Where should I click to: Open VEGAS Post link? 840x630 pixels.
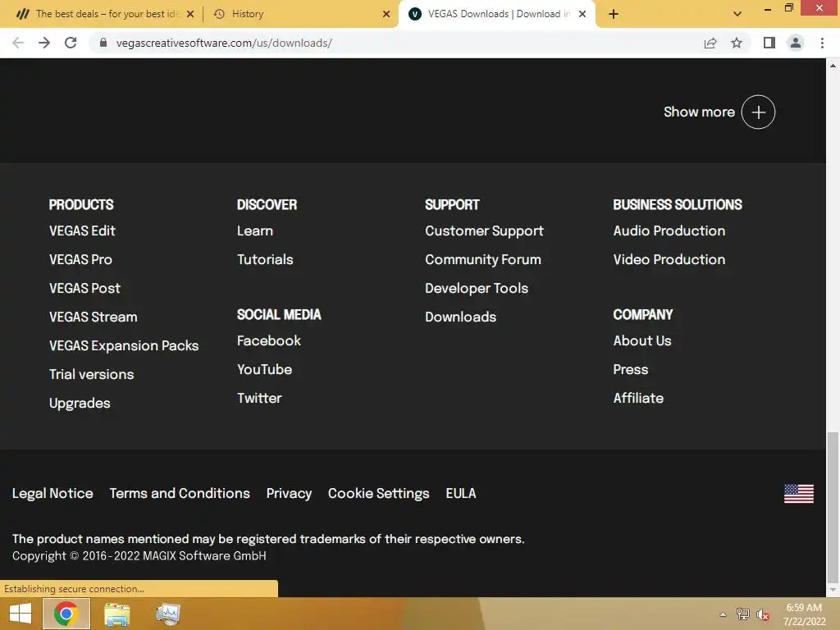coord(84,288)
